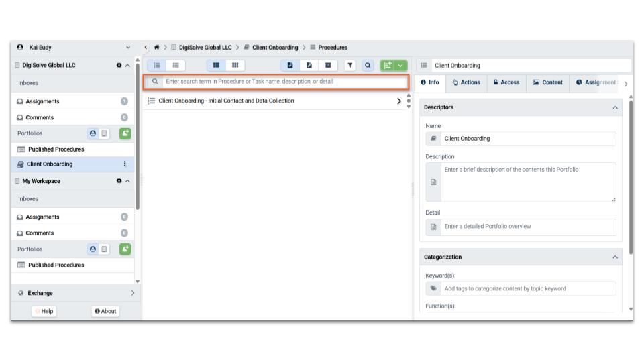Screen dimensions: 644x362
Task: Open Assignments inbox under DigiSolve Global LLC
Action: coord(72,101)
